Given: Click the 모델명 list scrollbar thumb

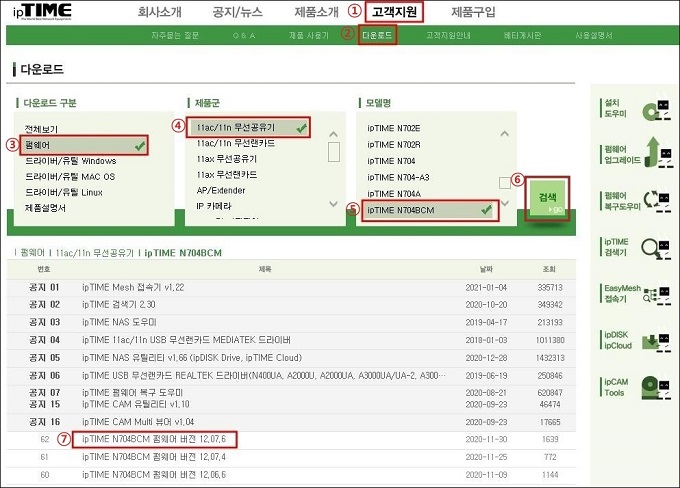Looking at the screenshot, I should (x=505, y=183).
